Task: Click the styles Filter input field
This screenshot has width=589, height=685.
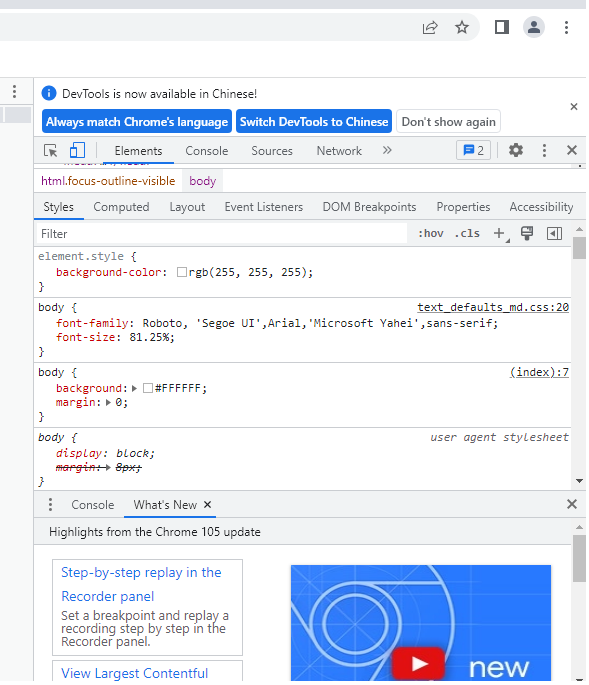Action: (222, 234)
